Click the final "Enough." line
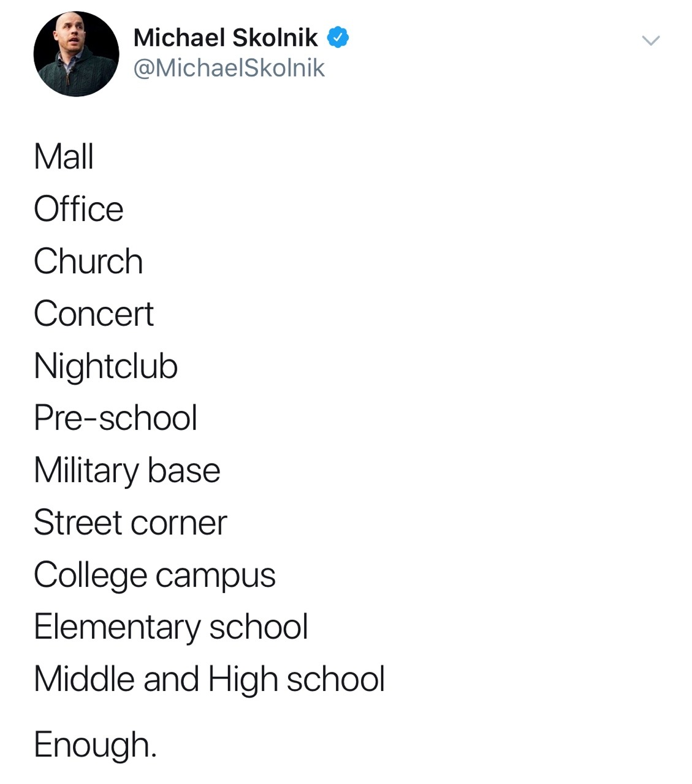The height and width of the screenshot is (784, 692). [x=95, y=745]
